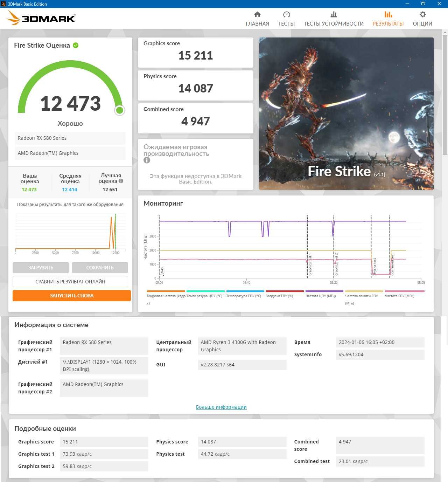Click the bar-chart icon above РЕЗУЛЬТАТЫ

(x=388, y=14)
